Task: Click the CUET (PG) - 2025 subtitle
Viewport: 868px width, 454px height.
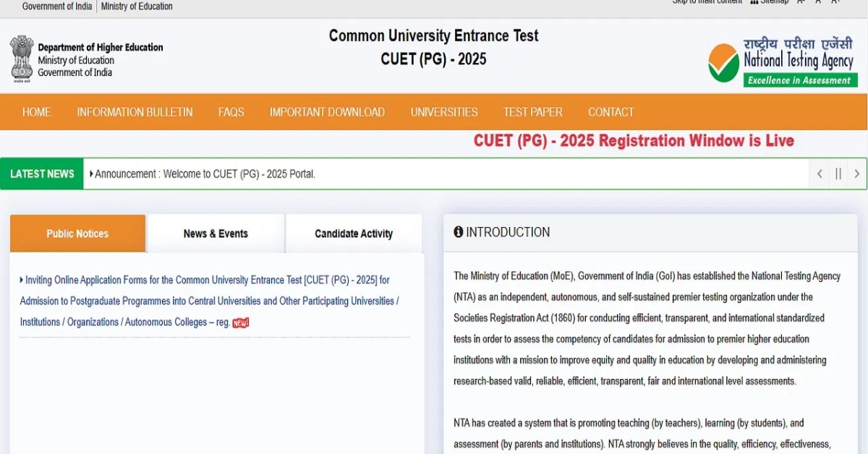Action: click(434, 59)
